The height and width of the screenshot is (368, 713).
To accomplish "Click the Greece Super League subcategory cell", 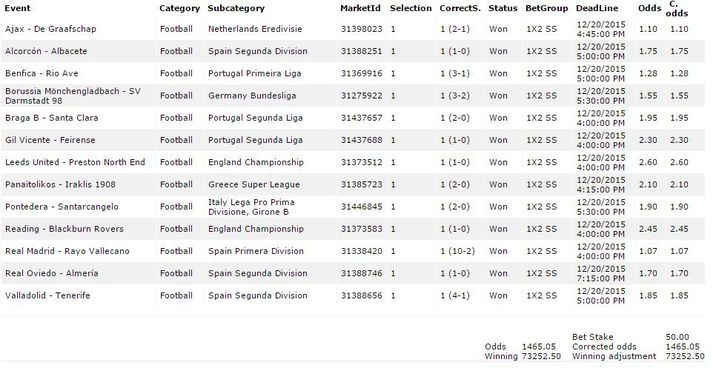I will point(254,185).
